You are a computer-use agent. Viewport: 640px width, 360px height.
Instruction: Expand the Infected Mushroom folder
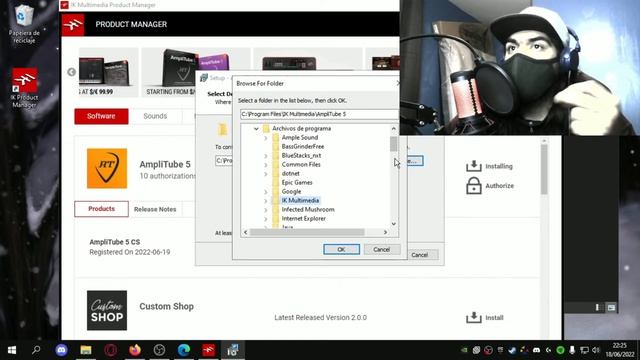[265, 210]
